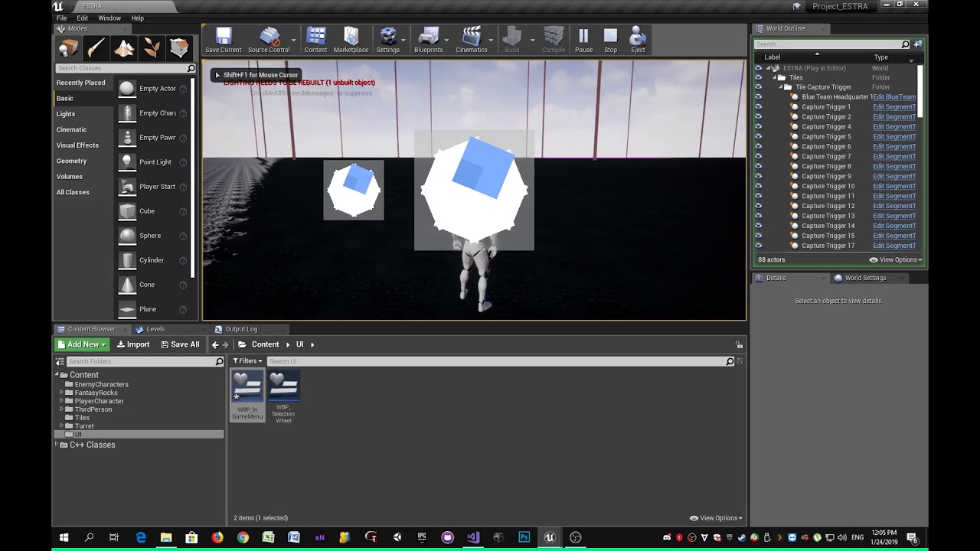Image resolution: width=980 pixels, height=551 pixels.
Task: Toggle visibility of Capture Trigger 7
Action: click(758, 157)
